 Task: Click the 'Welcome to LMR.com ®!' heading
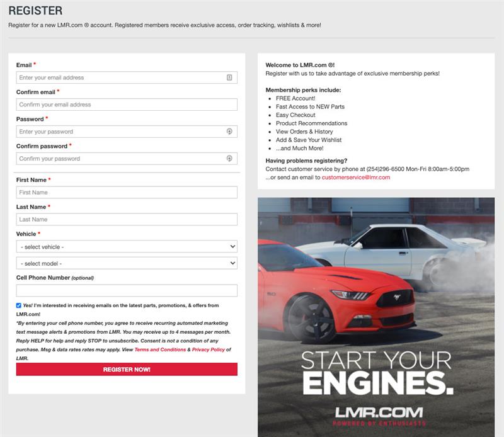point(300,65)
